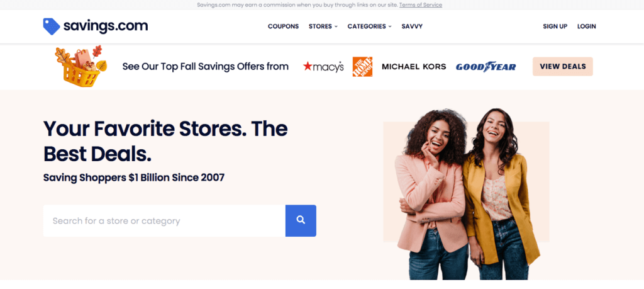Click the fall shopping basket illustration

click(81, 66)
